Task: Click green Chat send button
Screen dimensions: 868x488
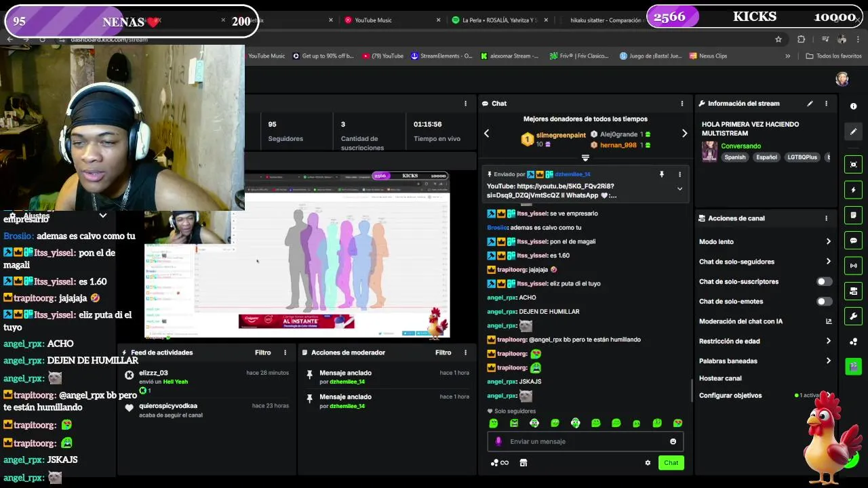Action: (x=671, y=463)
